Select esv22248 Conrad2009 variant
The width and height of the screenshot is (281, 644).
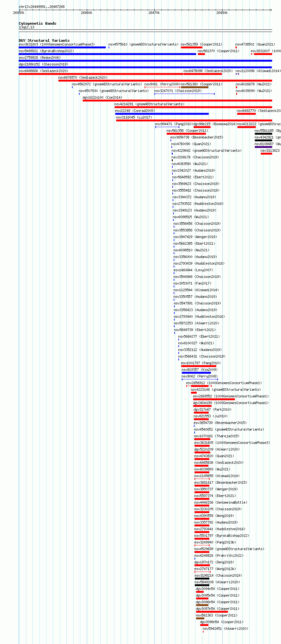(x=135, y=111)
